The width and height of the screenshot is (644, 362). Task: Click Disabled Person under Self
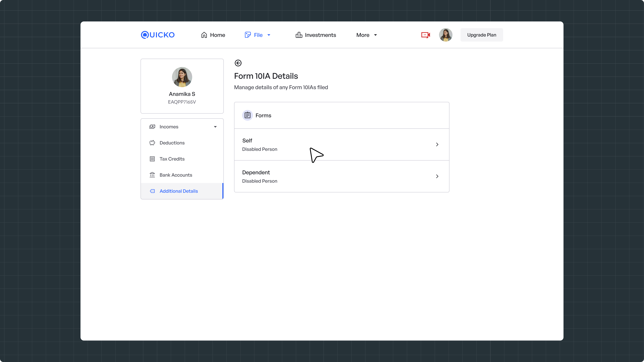259,149
